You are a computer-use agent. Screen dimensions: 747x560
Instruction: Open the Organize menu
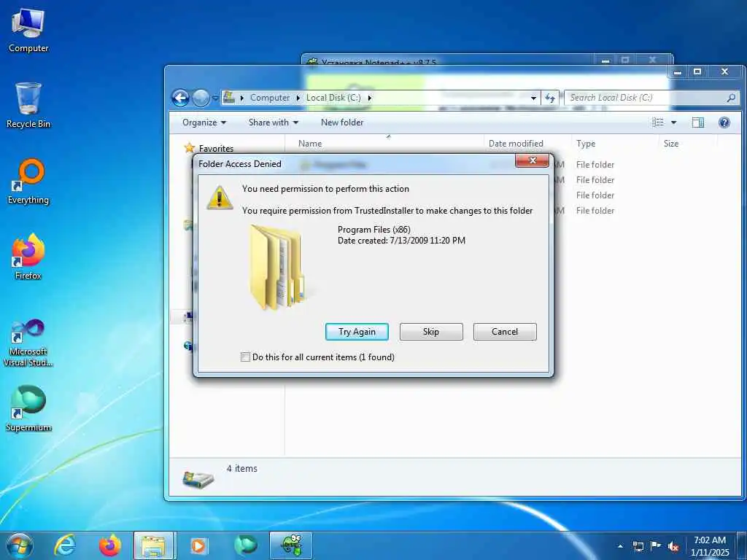[x=204, y=122]
